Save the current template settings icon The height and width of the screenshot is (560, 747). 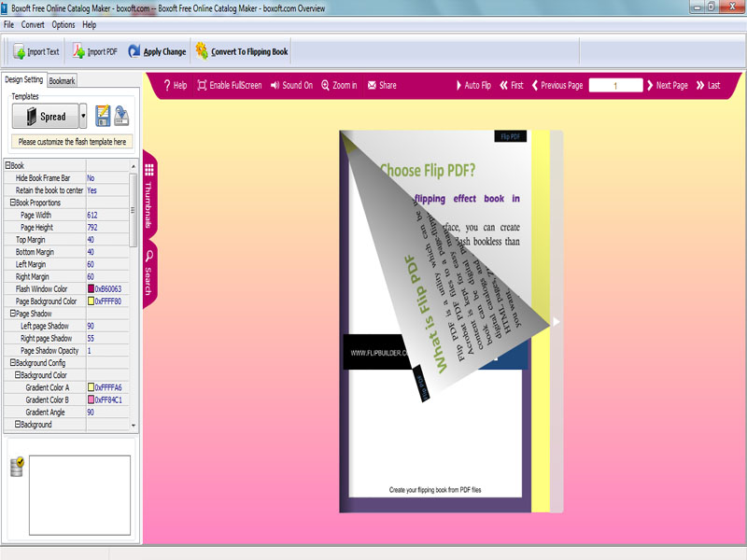click(103, 116)
